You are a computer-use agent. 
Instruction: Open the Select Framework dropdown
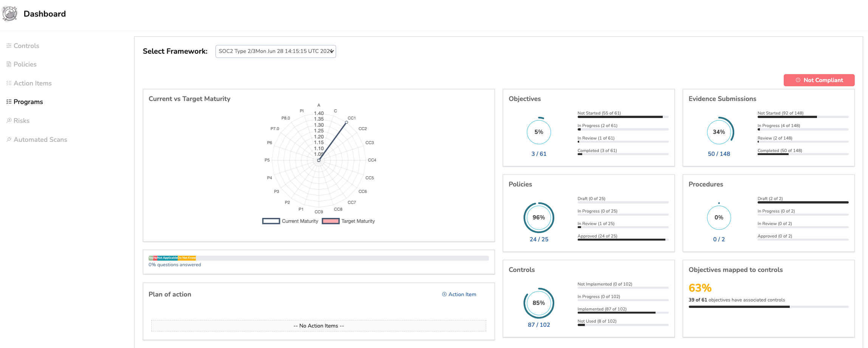pyautogui.click(x=276, y=51)
